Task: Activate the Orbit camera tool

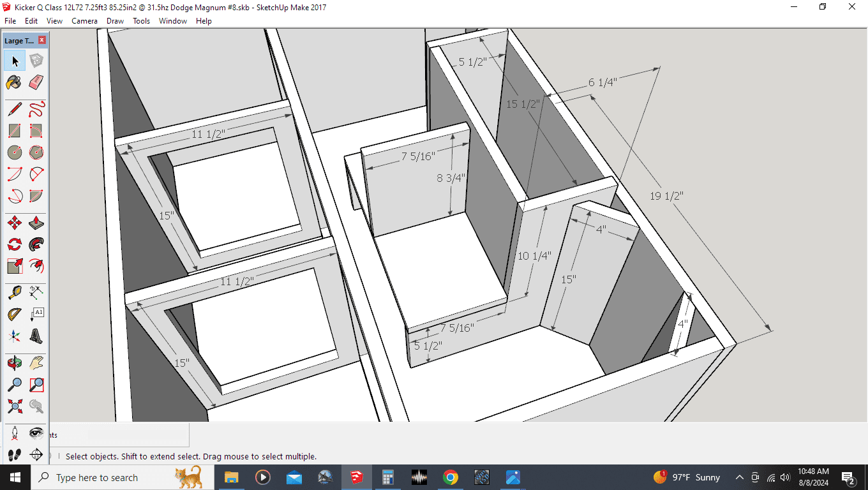Action: point(15,363)
